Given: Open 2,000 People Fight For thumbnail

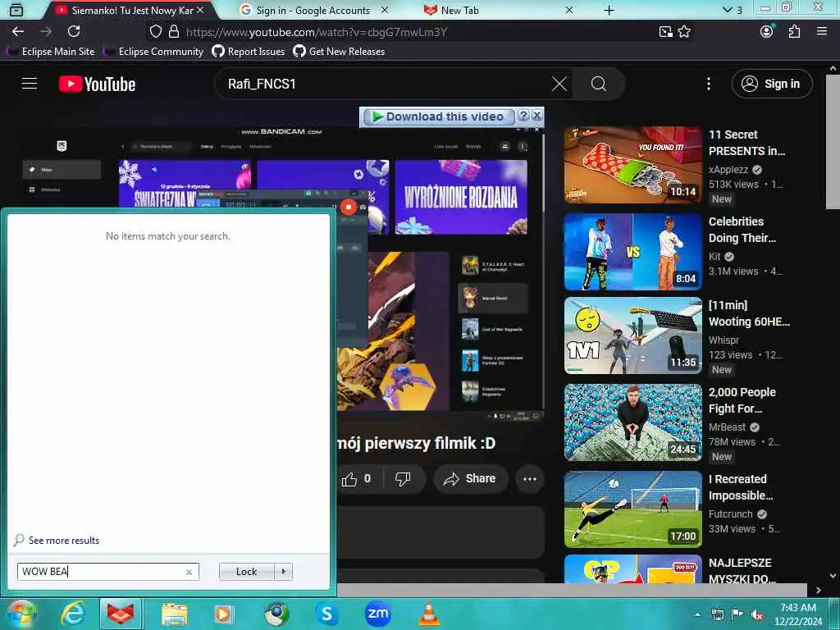Looking at the screenshot, I should pyautogui.click(x=632, y=422).
